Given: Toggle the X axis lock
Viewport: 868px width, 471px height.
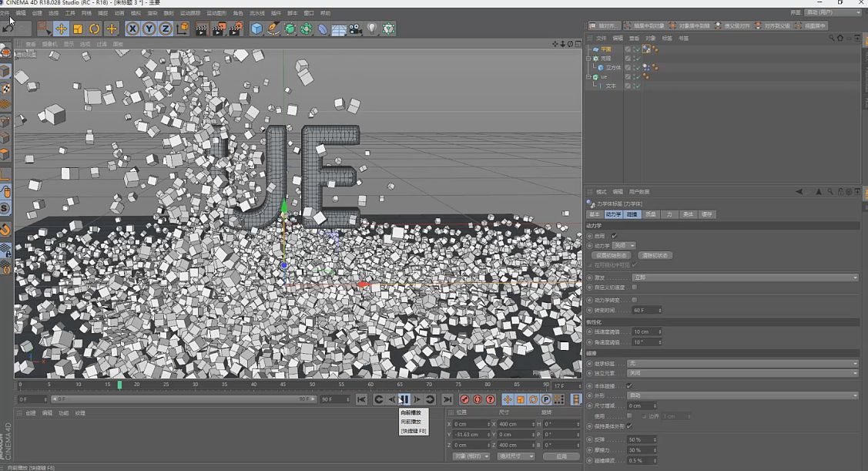Looking at the screenshot, I should 132,29.
